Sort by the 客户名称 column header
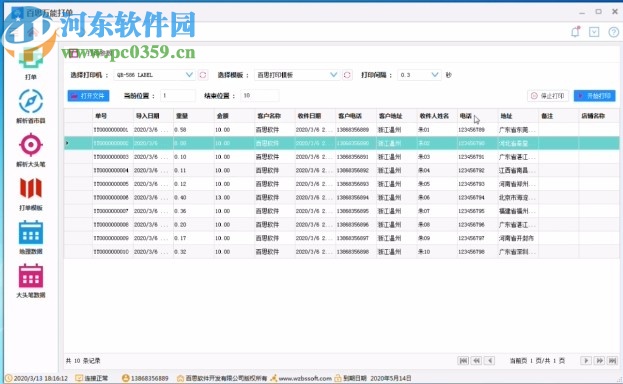 click(275, 116)
